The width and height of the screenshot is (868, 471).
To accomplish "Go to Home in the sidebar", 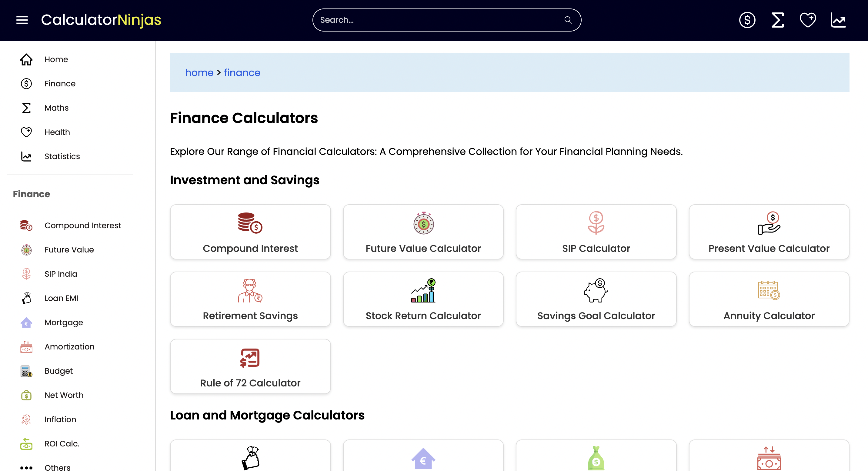I will 56,59.
